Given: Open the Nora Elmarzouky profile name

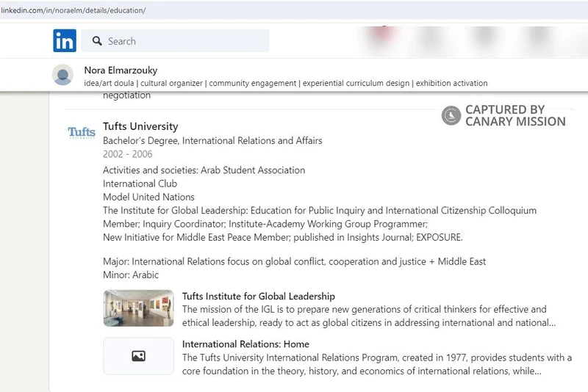Looking at the screenshot, I should (121, 70).
